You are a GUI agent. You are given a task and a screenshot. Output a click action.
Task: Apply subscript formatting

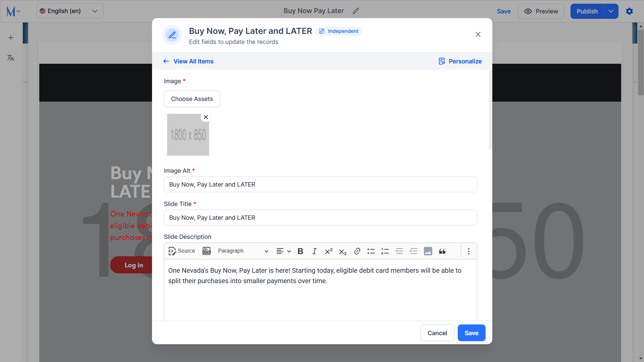click(343, 251)
